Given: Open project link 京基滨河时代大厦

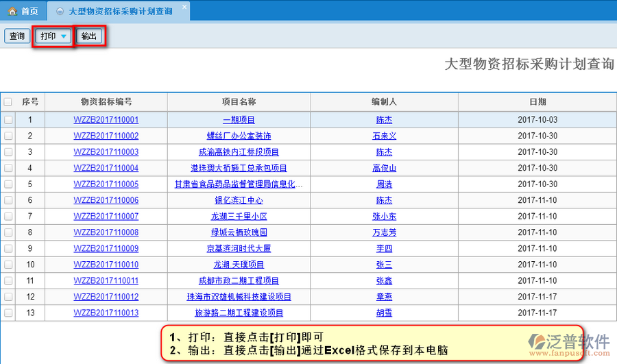Looking at the screenshot, I should point(239,248).
